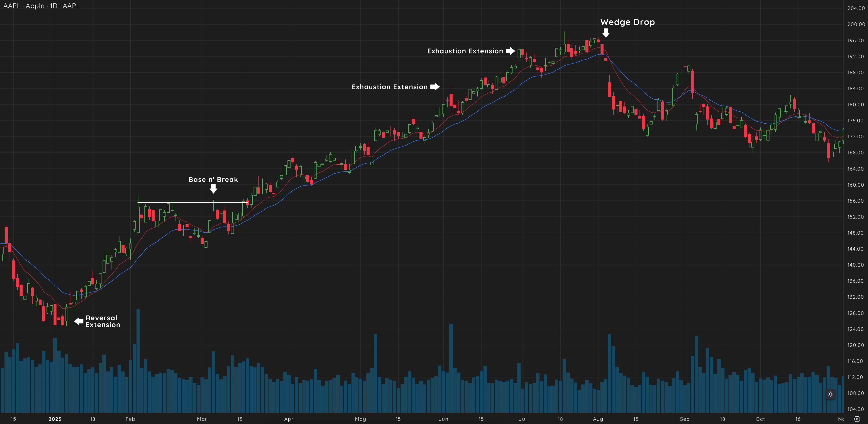Click the 136.00 price axis label
This screenshot has height=424, width=868.
(x=856, y=281)
